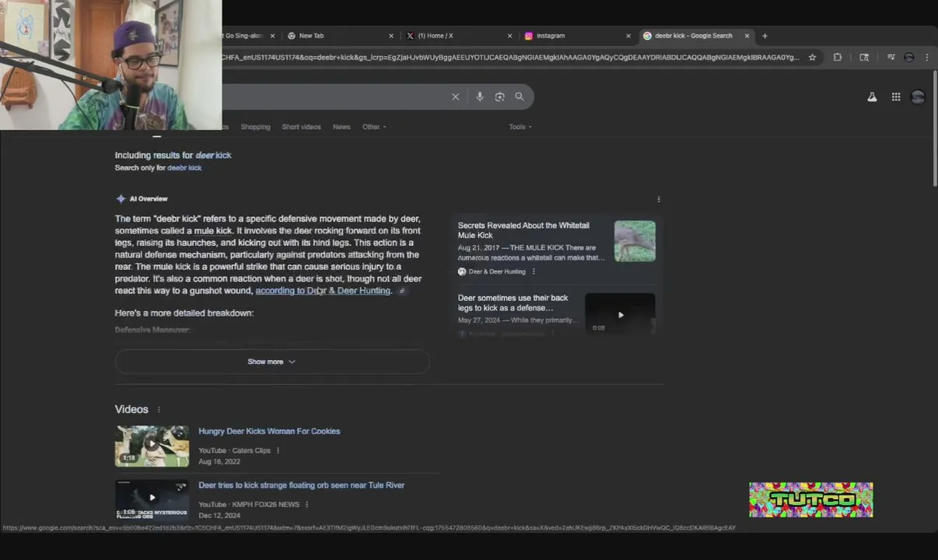The height and width of the screenshot is (560, 938).
Task: Open AI Overview three-dot options
Action: [659, 199]
